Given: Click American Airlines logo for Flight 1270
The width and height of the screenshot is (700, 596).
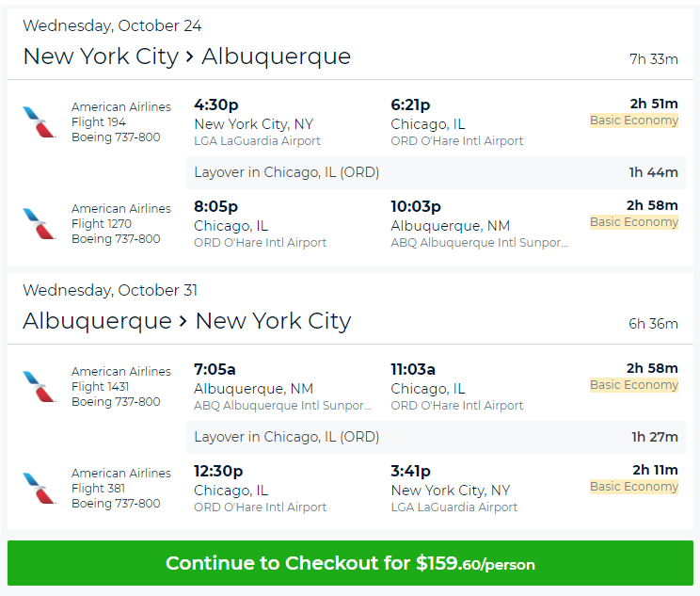Looking at the screenshot, I should 40,224.
